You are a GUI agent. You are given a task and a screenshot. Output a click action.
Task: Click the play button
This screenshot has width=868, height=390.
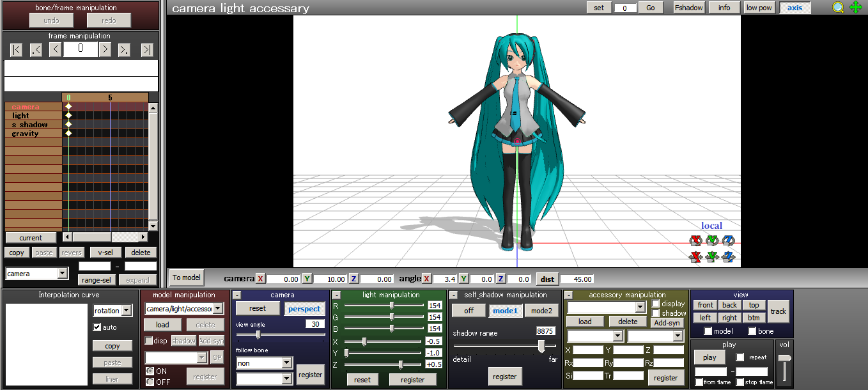tap(709, 357)
